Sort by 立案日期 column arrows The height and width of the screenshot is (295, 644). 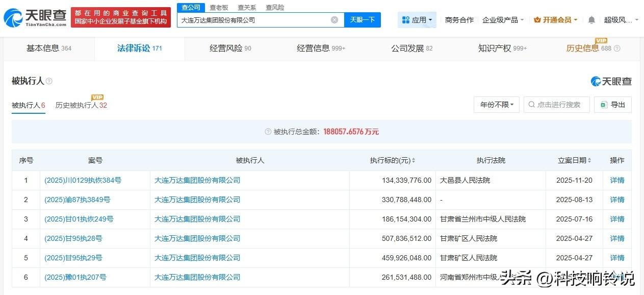tap(589, 160)
